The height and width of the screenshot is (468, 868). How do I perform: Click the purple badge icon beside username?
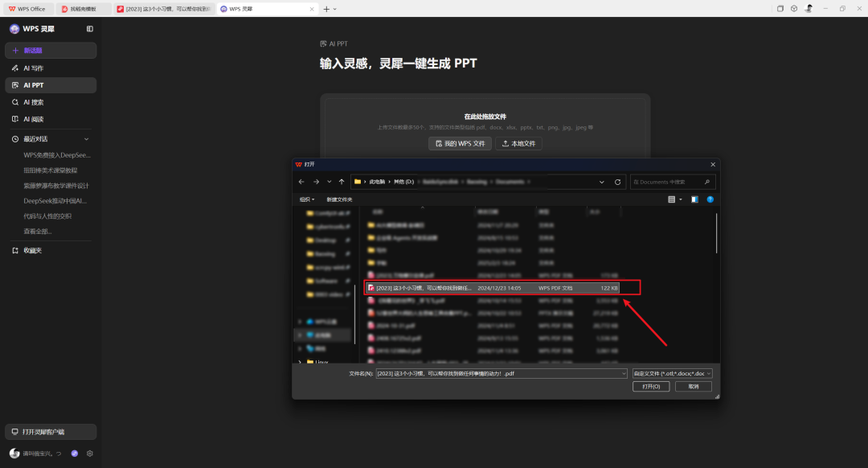[75, 454]
